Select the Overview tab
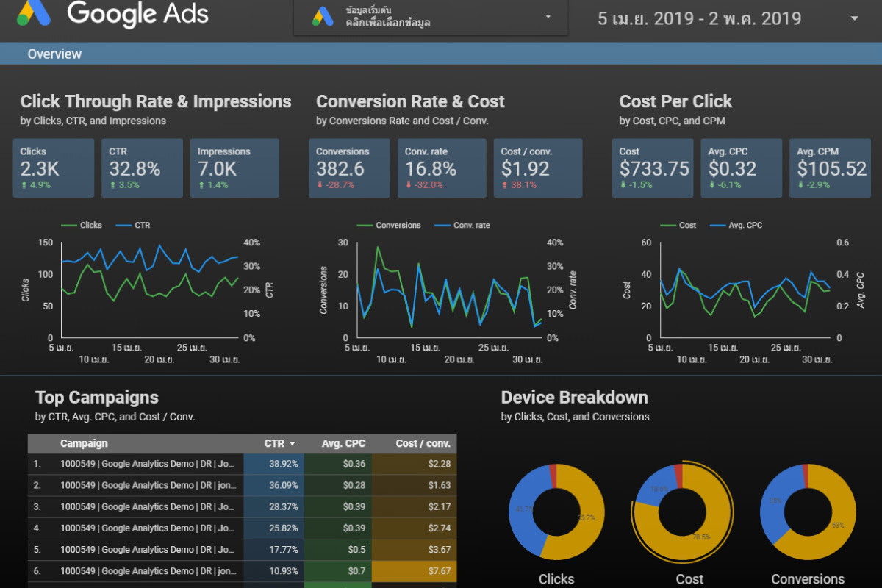Image resolution: width=882 pixels, height=588 pixels. click(x=55, y=54)
